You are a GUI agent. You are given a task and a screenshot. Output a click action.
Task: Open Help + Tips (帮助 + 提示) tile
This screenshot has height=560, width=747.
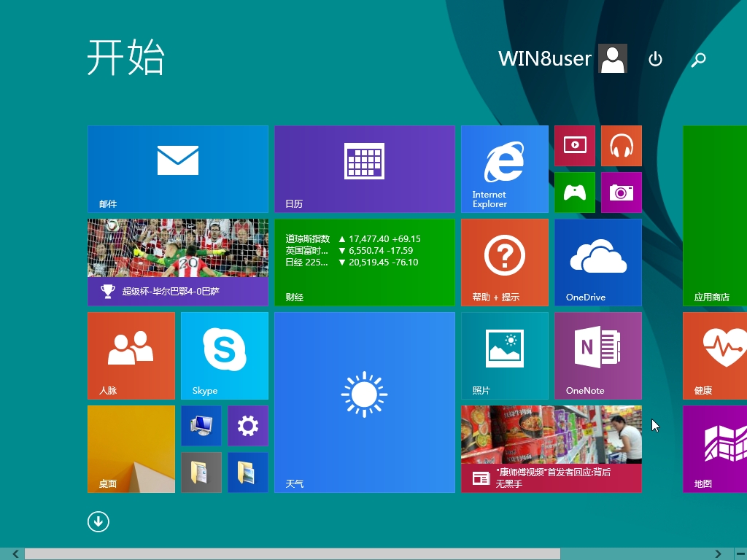(505, 262)
